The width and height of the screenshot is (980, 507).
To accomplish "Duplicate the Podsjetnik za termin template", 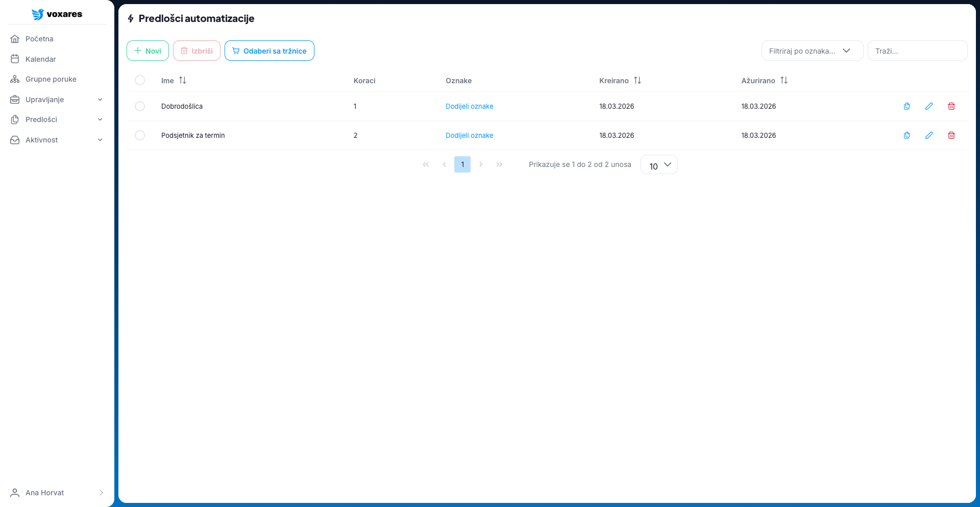I will (906, 135).
